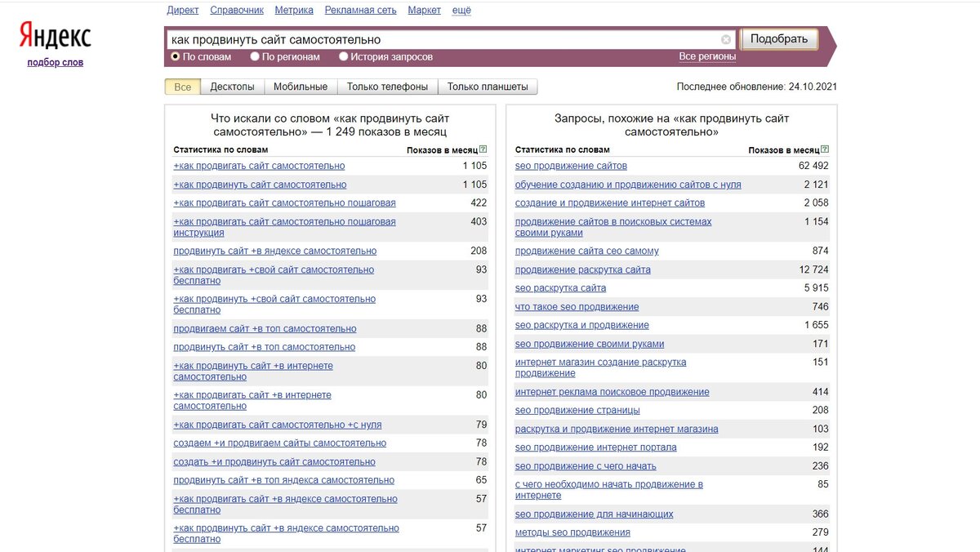Screen dimensions: 980x552
Task: Open the «подбор слов» link
Action: point(56,61)
